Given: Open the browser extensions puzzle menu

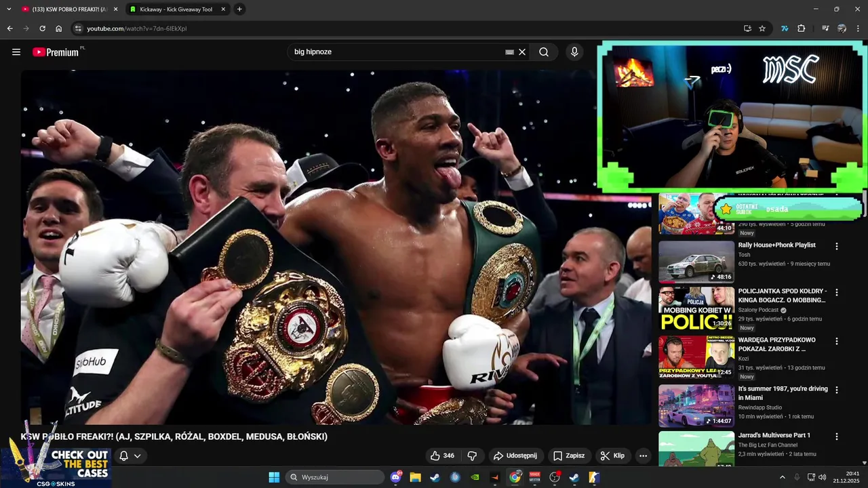Looking at the screenshot, I should click(x=801, y=28).
